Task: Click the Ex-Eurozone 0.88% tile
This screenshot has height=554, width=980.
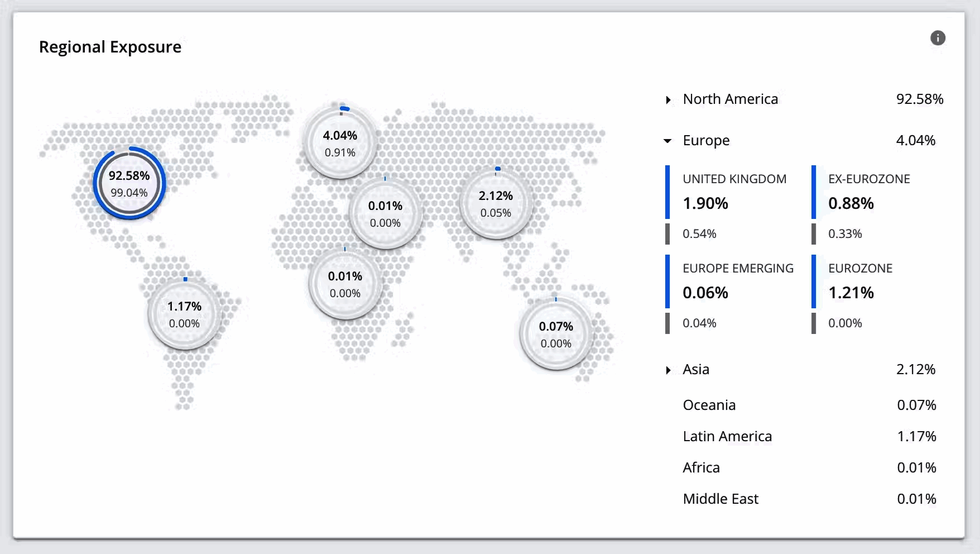Action: pyautogui.click(x=869, y=193)
